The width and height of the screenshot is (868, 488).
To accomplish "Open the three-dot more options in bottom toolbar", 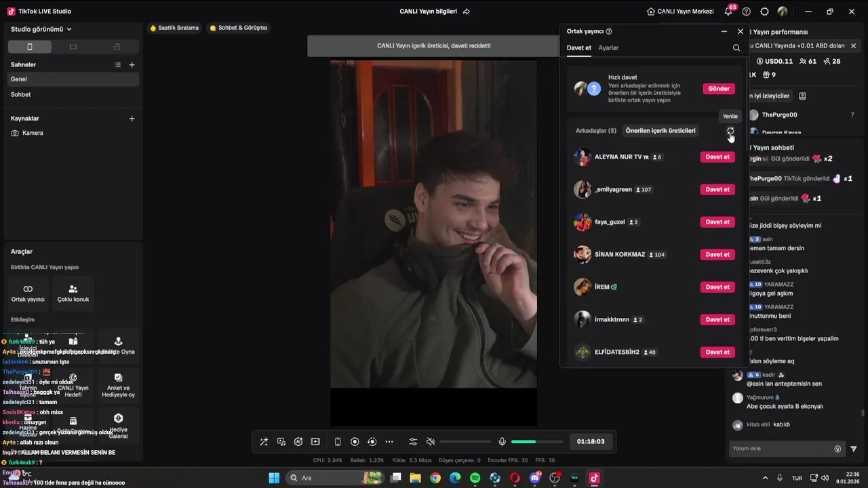I will click(x=389, y=441).
